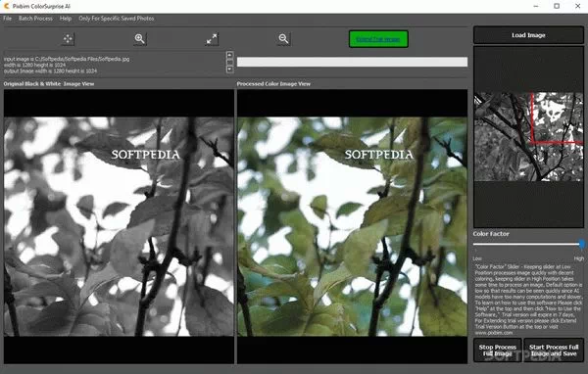Click the zoom in magnifier icon
This screenshot has width=588, height=374.
tap(139, 39)
